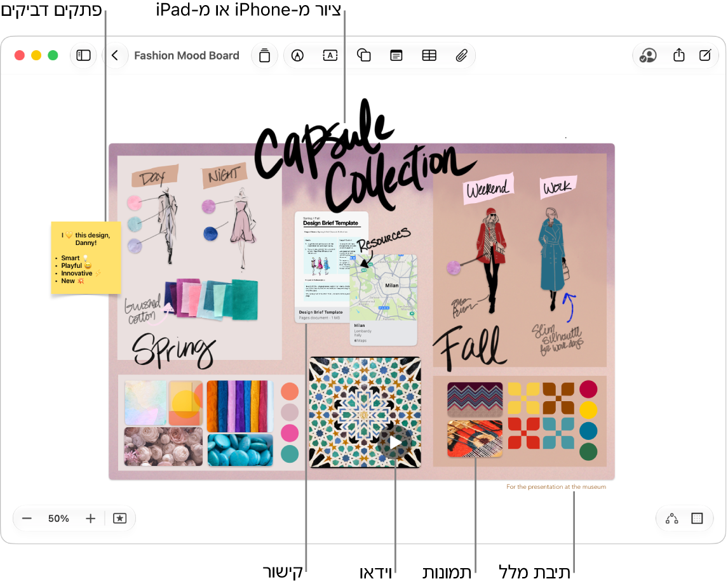Viewport: 728px width, 584px height.
Task: Insert a sticky note from toolbar
Action: [265, 56]
